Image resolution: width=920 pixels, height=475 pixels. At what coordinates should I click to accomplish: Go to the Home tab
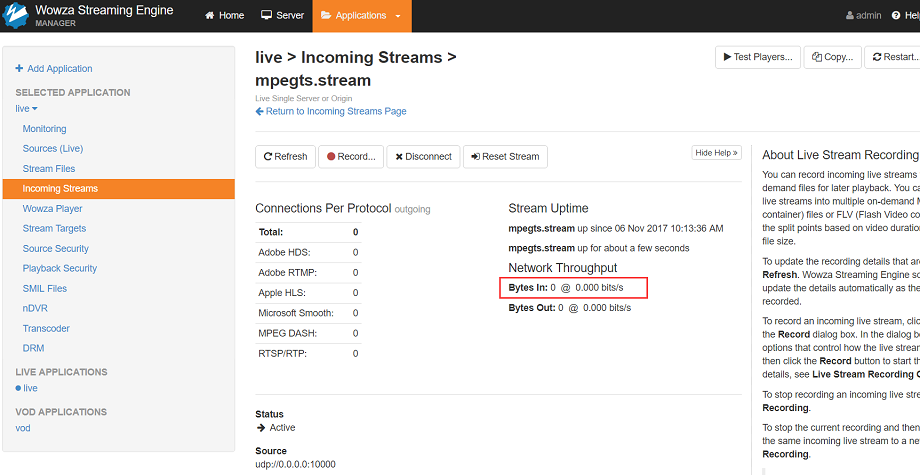click(x=224, y=16)
